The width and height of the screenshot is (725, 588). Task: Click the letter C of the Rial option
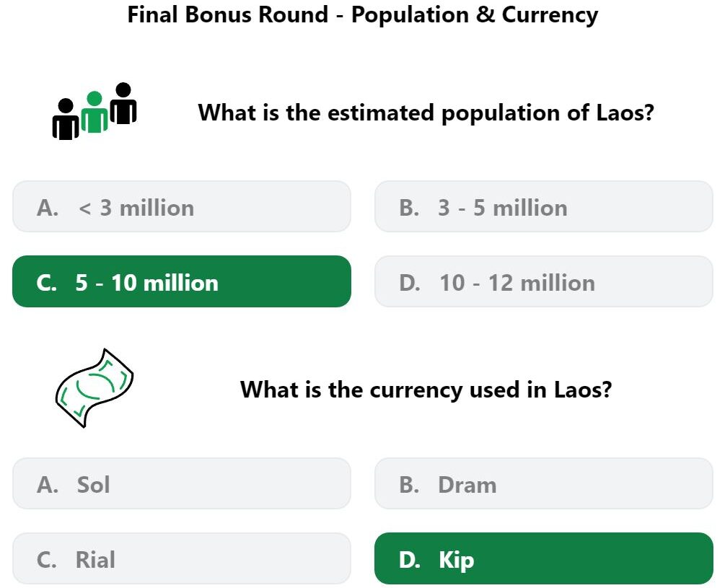pos(47,560)
